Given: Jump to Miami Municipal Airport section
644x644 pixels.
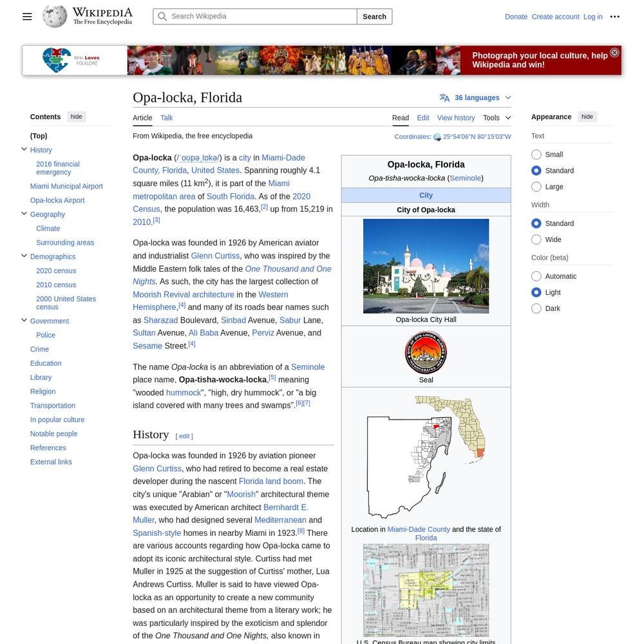Looking at the screenshot, I should pyautogui.click(x=66, y=186).
